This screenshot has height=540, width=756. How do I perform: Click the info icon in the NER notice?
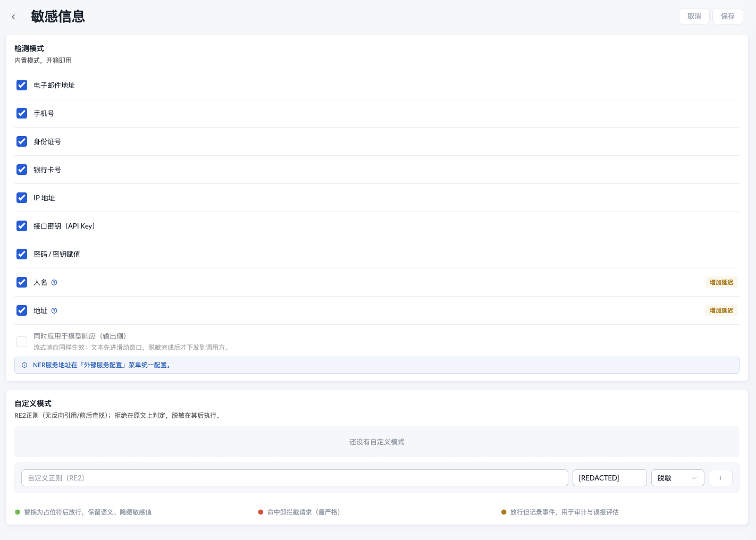tap(24, 365)
